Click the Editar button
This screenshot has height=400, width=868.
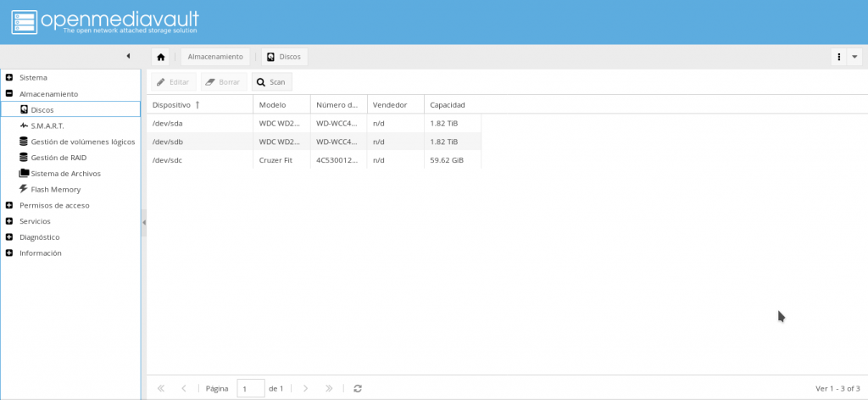coord(173,82)
